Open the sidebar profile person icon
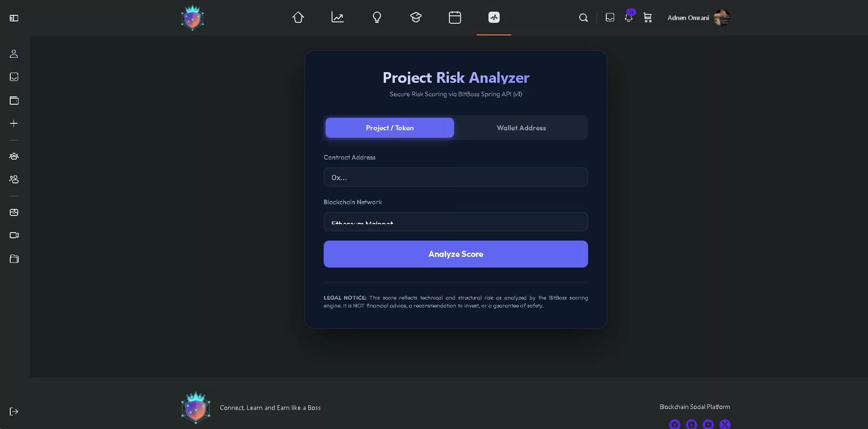Viewport: 868px width, 429px height. coord(14,54)
